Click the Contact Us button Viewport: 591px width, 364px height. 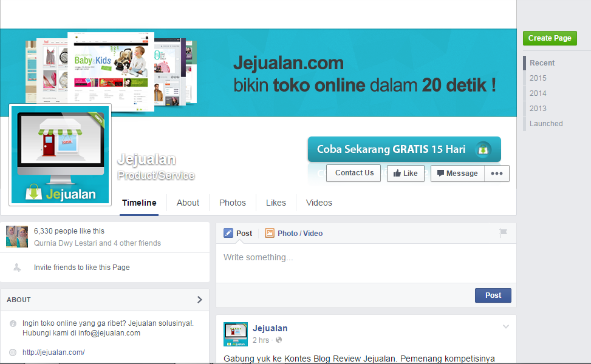(354, 173)
